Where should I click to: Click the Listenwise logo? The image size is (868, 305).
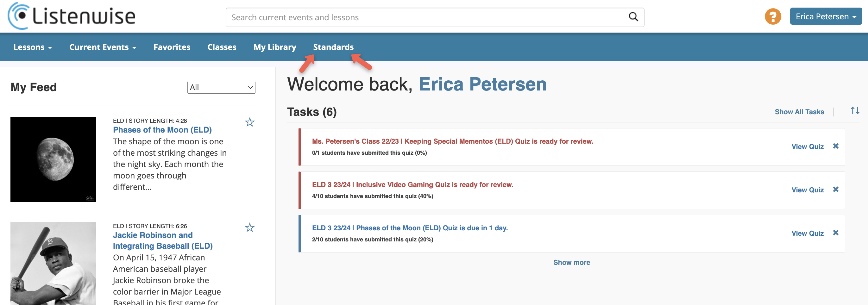72,16
